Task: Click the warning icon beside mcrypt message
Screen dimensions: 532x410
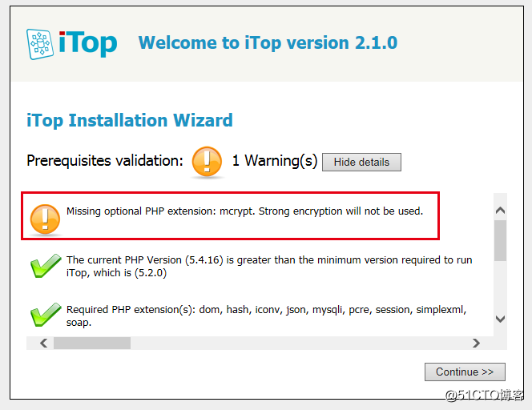Action: 45,219
